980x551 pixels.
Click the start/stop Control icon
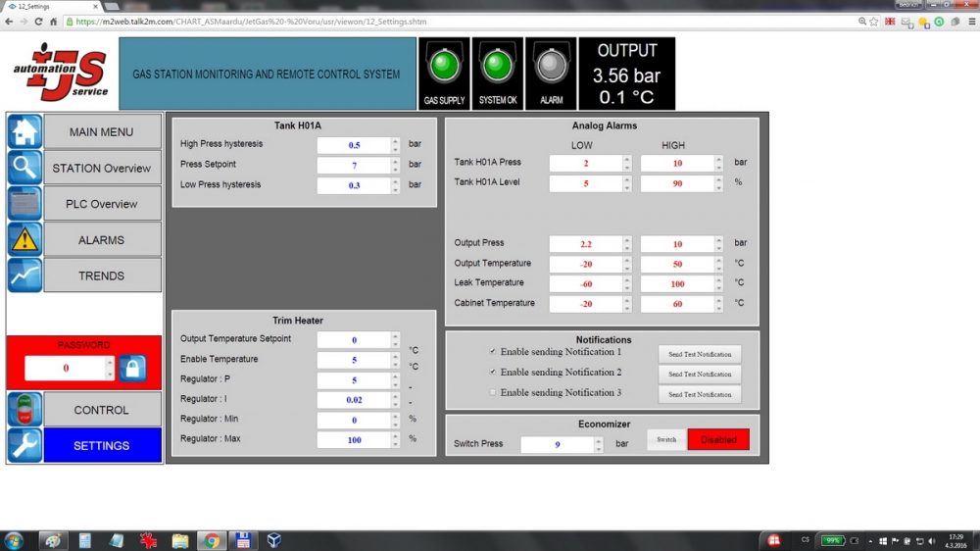coord(24,410)
